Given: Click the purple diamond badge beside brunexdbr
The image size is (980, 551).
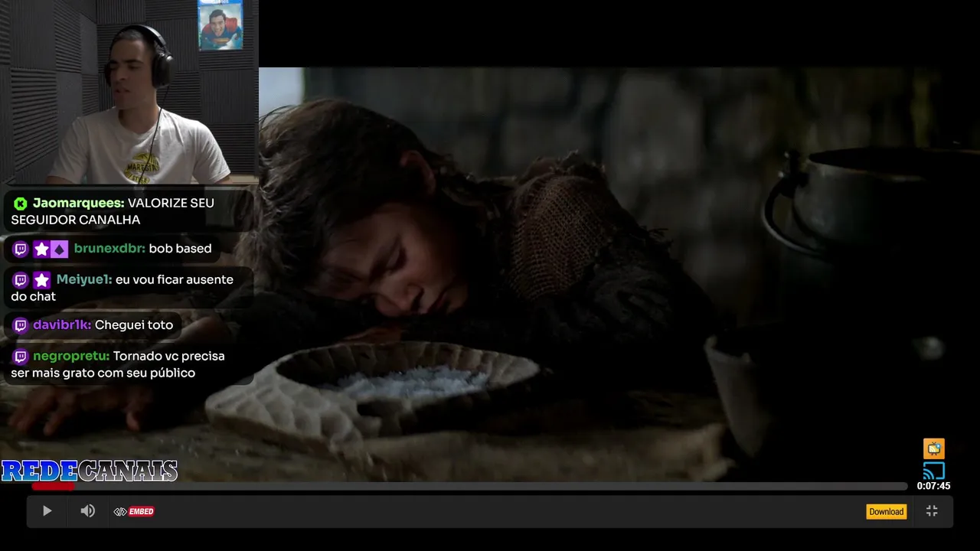Looking at the screenshot, I should pyautogui.click(x=59, y=249).
